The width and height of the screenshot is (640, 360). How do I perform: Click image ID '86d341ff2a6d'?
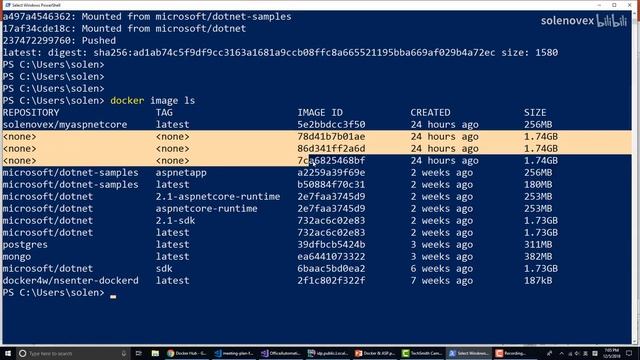(331, 149)
